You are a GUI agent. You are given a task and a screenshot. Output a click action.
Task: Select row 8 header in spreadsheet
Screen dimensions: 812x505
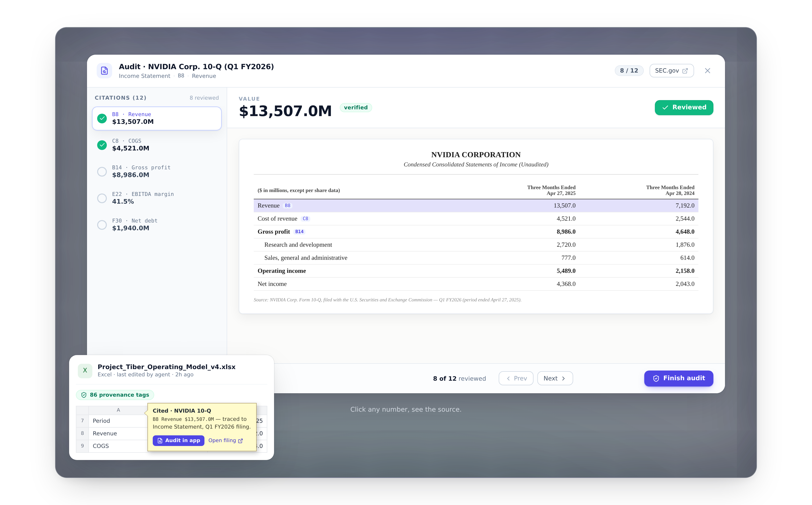[x=82, y=433]
